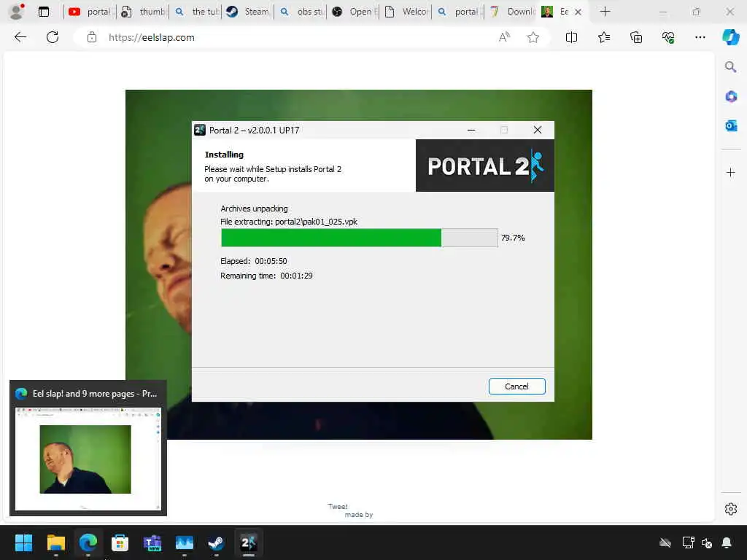Open Copilot in the Edge sidebar
This screenshot has height=560, width=747.
point(730,37)
